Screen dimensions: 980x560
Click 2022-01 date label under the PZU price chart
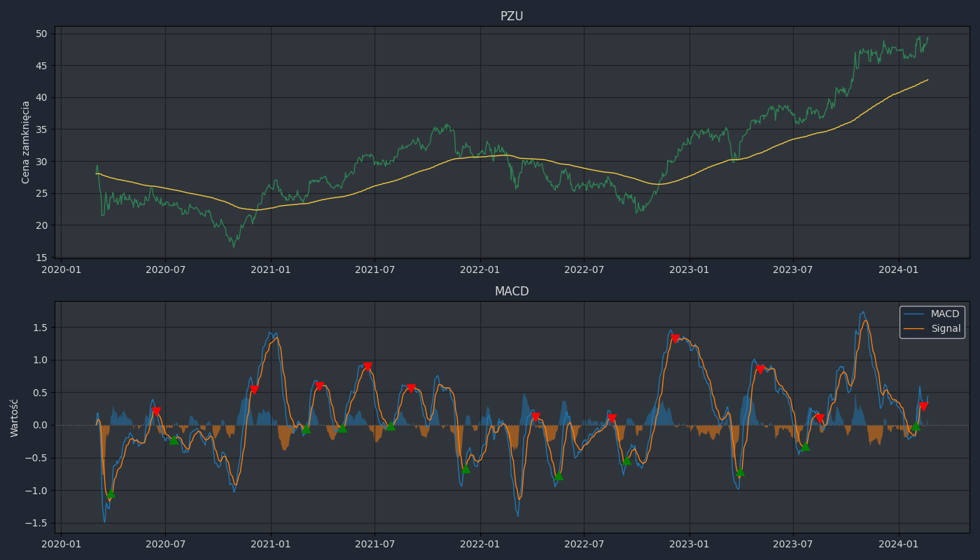pyautogui.click(x=480, y=269)
